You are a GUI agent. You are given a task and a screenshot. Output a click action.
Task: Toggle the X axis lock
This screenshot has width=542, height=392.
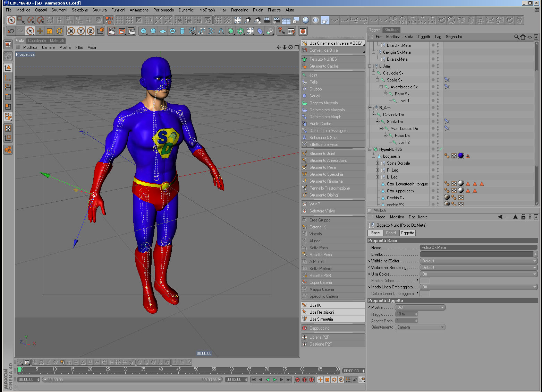point(71,31)
